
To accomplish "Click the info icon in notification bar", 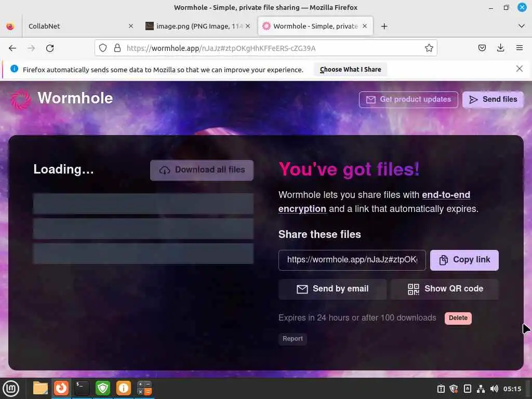I will coord(14,69).
